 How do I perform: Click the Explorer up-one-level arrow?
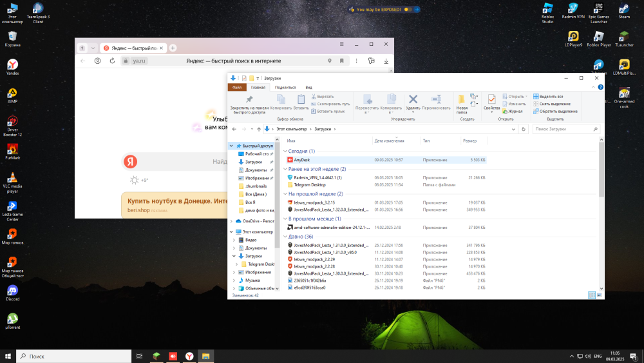point(259,129)
